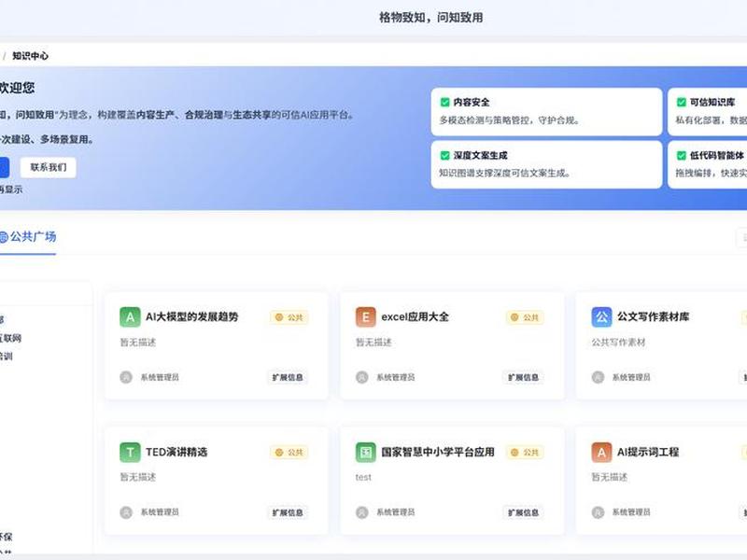The image size is (747, 560).
Task: Click 暂无描述 on AI大模型的发展趋势 card
Action: (137, 342)
